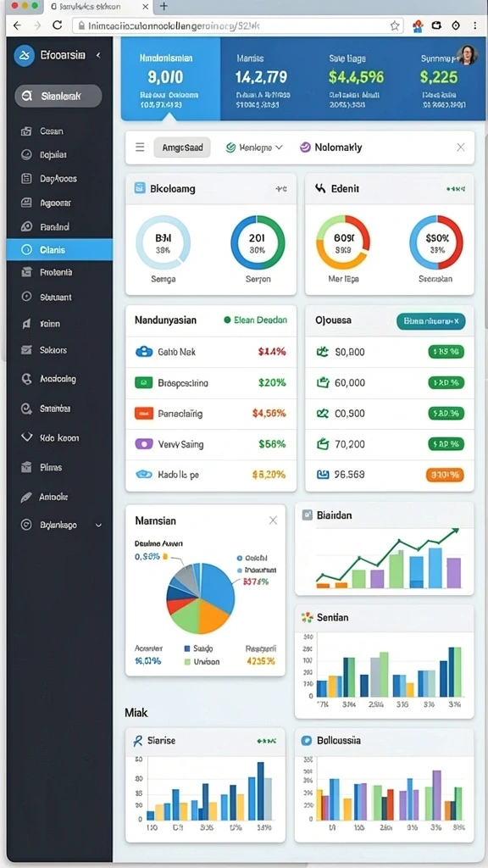Open the Henlome dropdown
Screen dimensions: 488x868
pyautogui.click(x=254, y=147)
